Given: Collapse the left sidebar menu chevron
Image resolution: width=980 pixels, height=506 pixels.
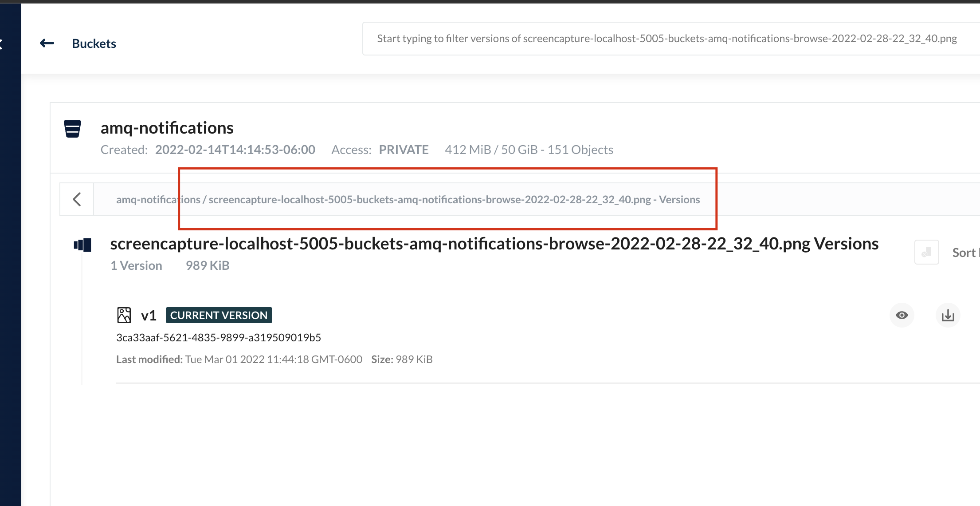Looking at the screenshot, I should (1, 44).
